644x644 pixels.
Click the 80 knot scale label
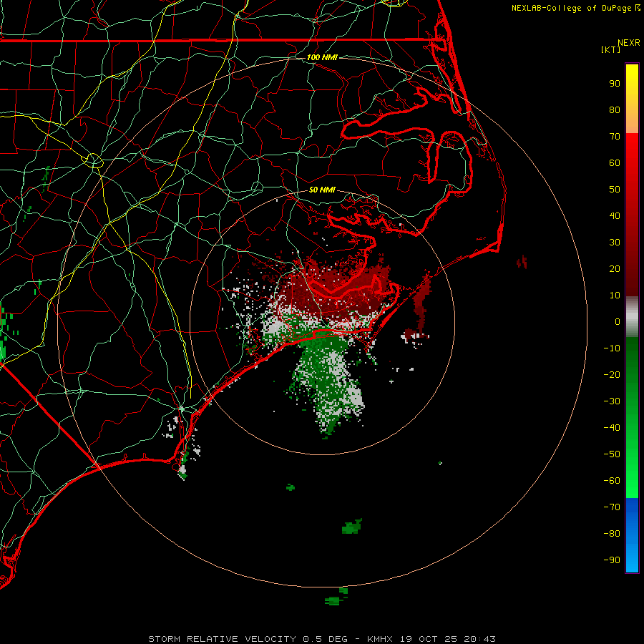click(x=615, y=109)
